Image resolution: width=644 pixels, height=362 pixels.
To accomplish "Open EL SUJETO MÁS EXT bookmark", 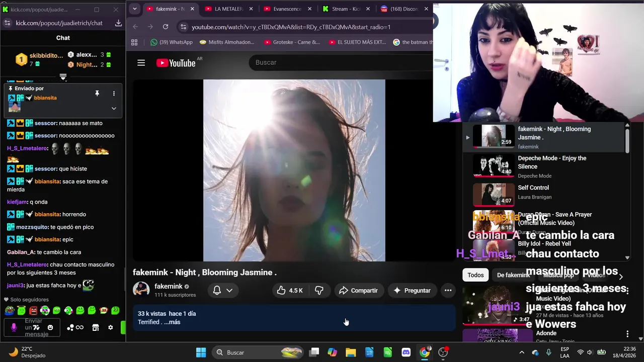I will pos(357,42).
